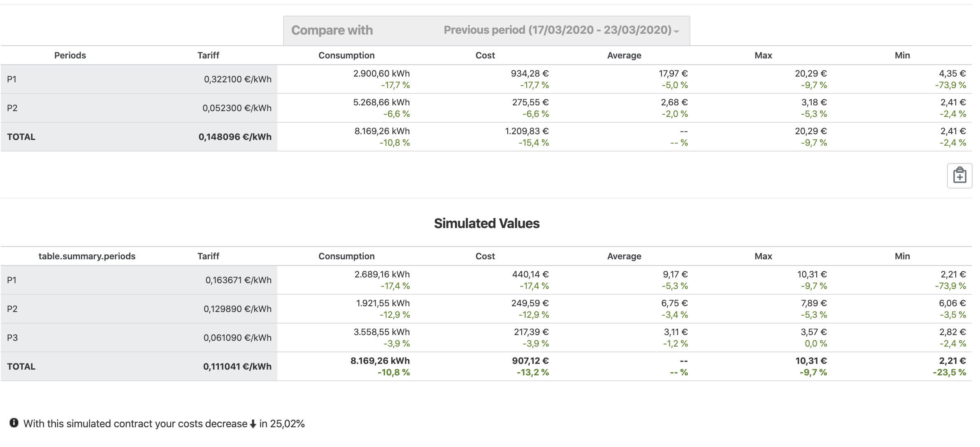
Task: Select the P1 row with 0,322100 €/kWh tariff
Action: (x=139, y=79)
